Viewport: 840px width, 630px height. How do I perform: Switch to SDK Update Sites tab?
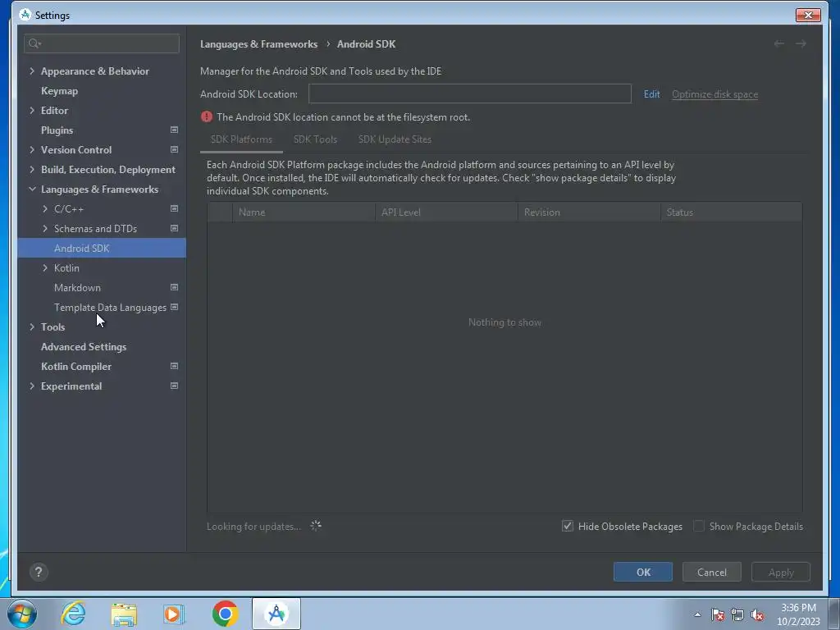pos(395,139)
